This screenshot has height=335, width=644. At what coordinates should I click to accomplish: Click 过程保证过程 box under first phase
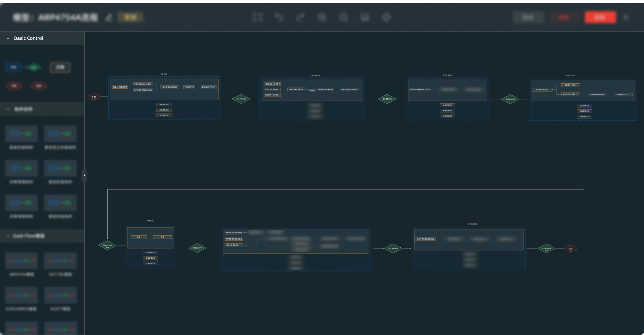pyautogui.click(x=164, y=115)
